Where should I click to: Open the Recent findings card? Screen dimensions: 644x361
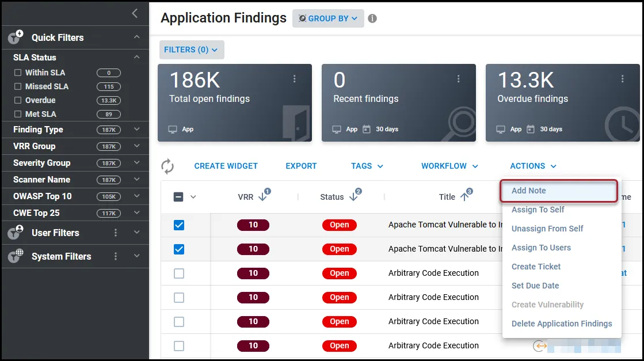398,102
